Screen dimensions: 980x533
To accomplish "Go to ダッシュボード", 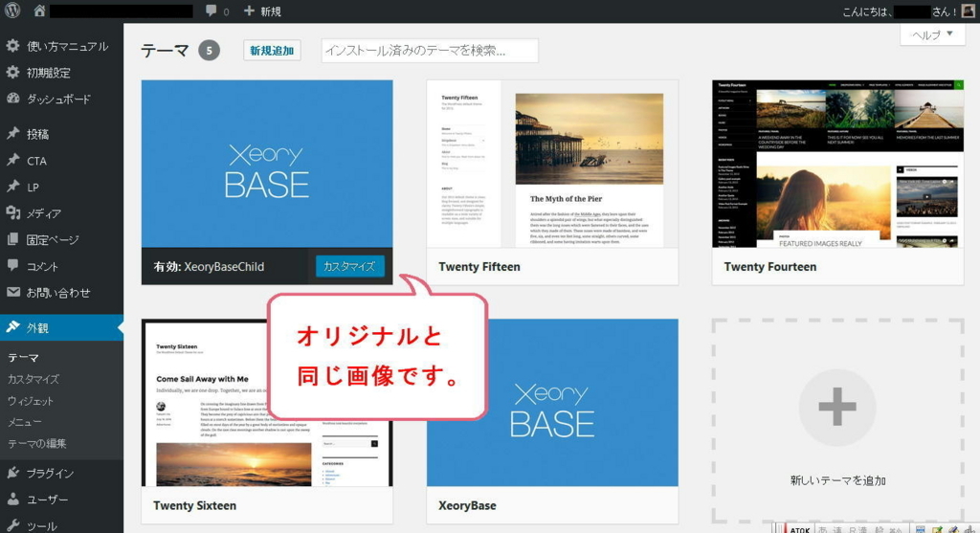I will (x=58, y=99).
